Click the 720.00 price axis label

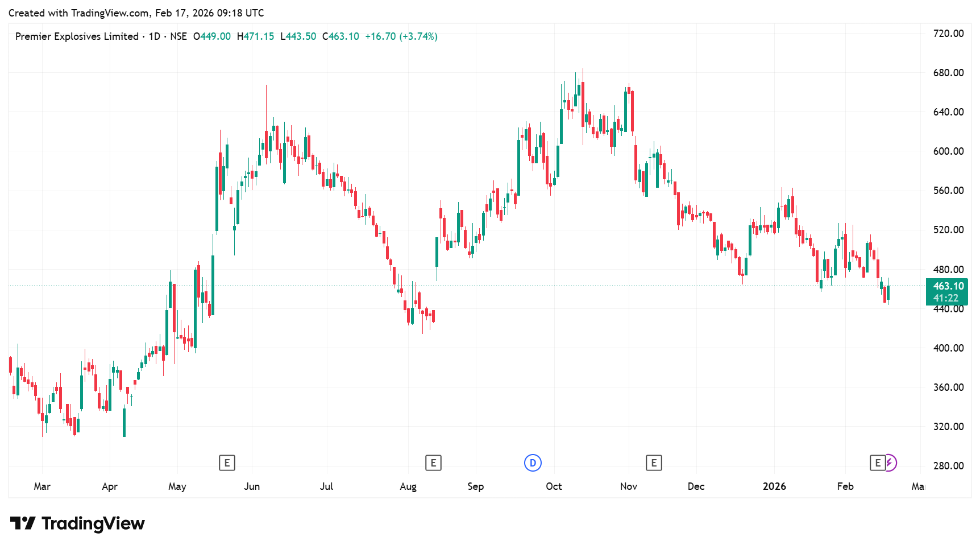pyautogui.click(x=948, y=34)
